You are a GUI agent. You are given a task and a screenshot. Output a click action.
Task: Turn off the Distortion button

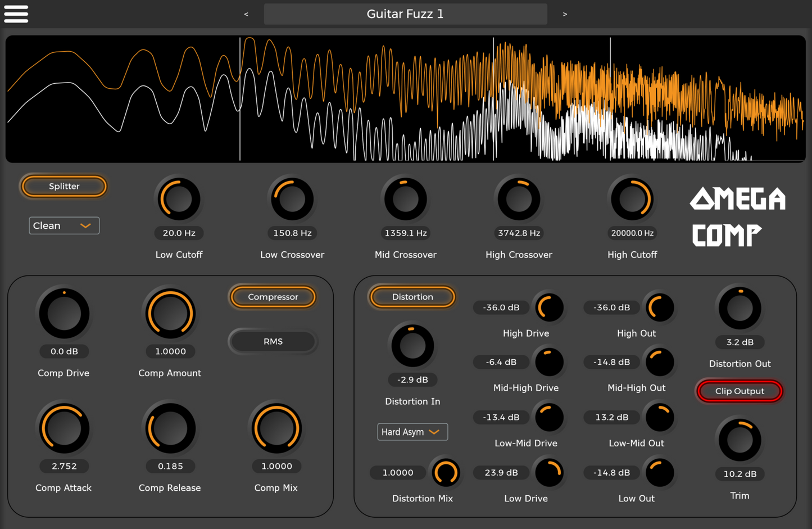pyautogui.click(x=412, y=297)
